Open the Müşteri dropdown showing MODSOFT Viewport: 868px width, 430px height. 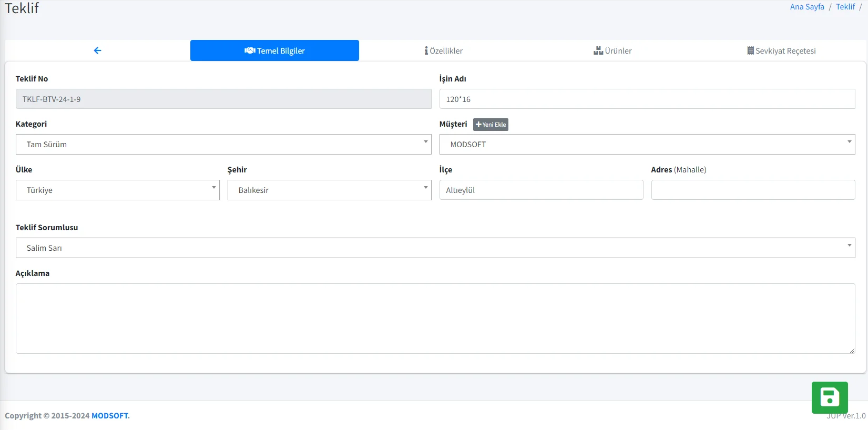[647, 145]
